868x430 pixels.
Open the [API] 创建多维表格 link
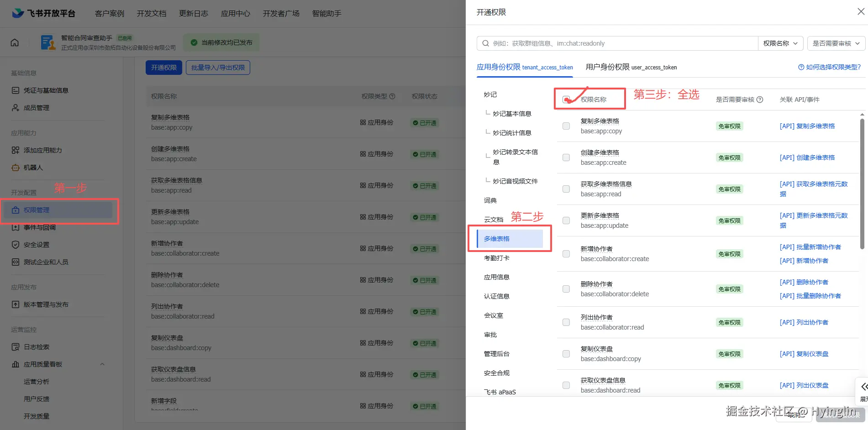tap(807, 157)
